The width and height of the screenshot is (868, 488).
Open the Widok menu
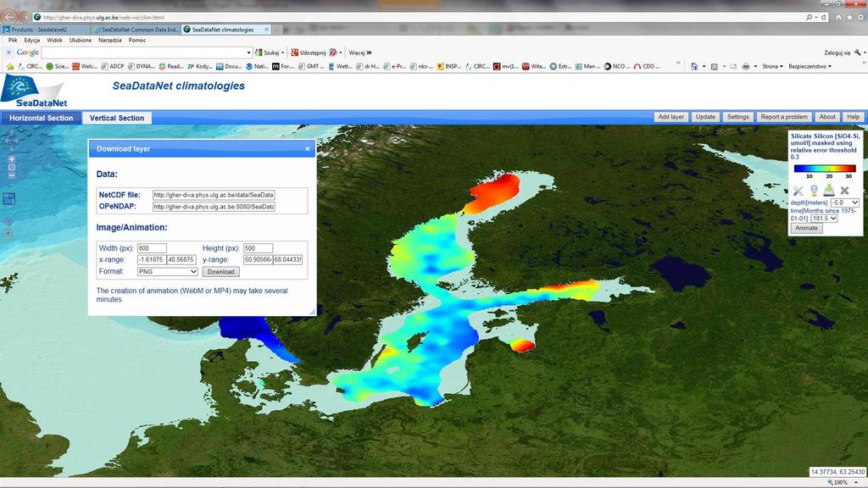pyautogui.click(x=54, y=40)
